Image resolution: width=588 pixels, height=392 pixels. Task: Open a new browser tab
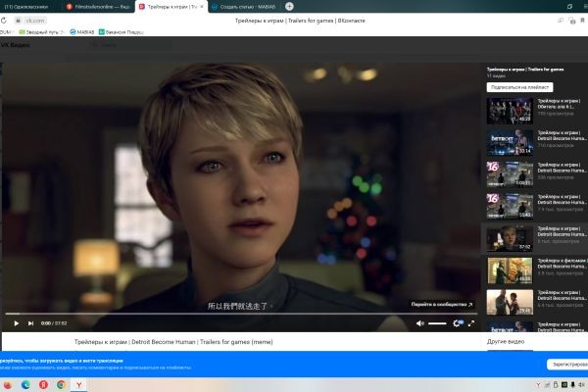point(289,6)
